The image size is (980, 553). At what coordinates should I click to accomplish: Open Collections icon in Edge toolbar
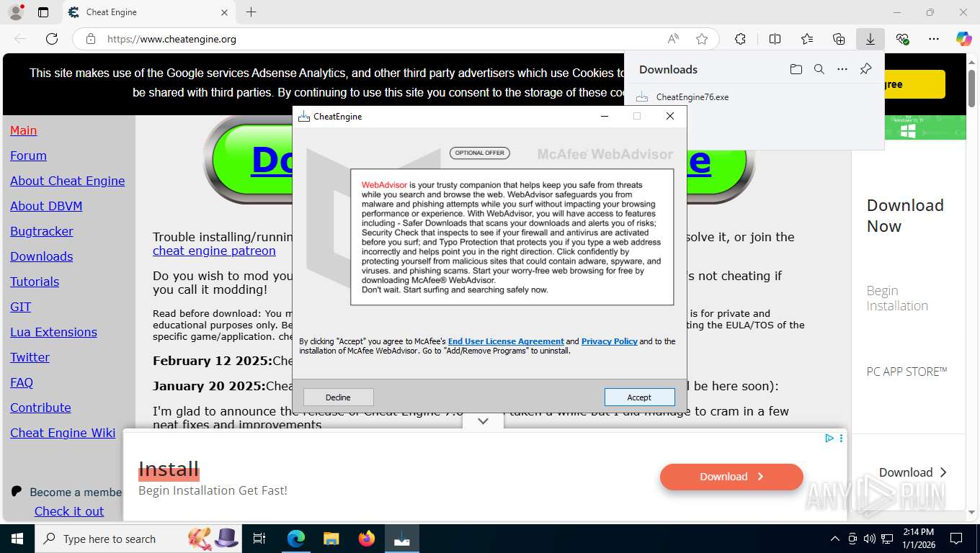[839, 39]
